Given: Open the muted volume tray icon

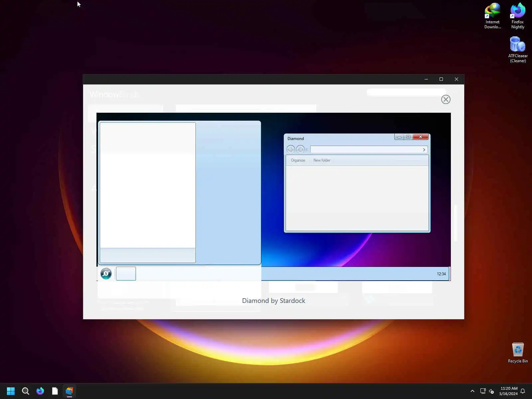Looking at the screenshot, I should coord(491,391).
